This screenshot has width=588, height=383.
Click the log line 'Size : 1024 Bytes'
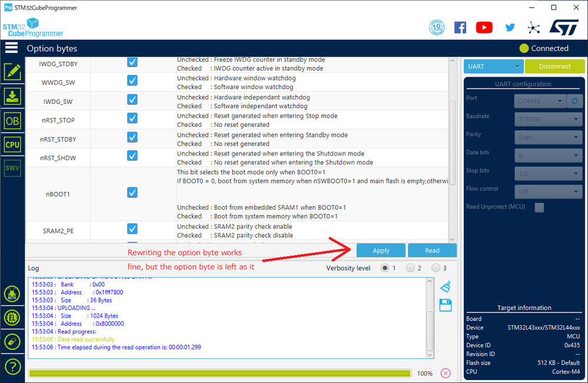(75, 316)
